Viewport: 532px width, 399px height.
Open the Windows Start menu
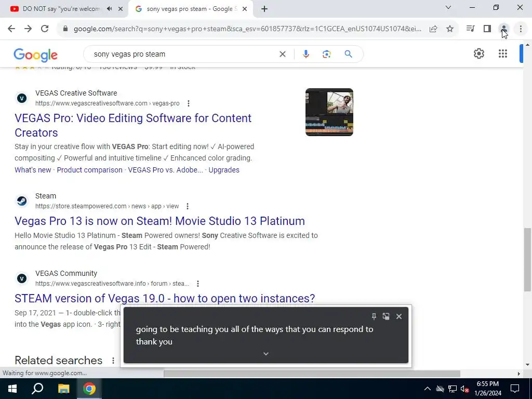(x=12, y=389)
